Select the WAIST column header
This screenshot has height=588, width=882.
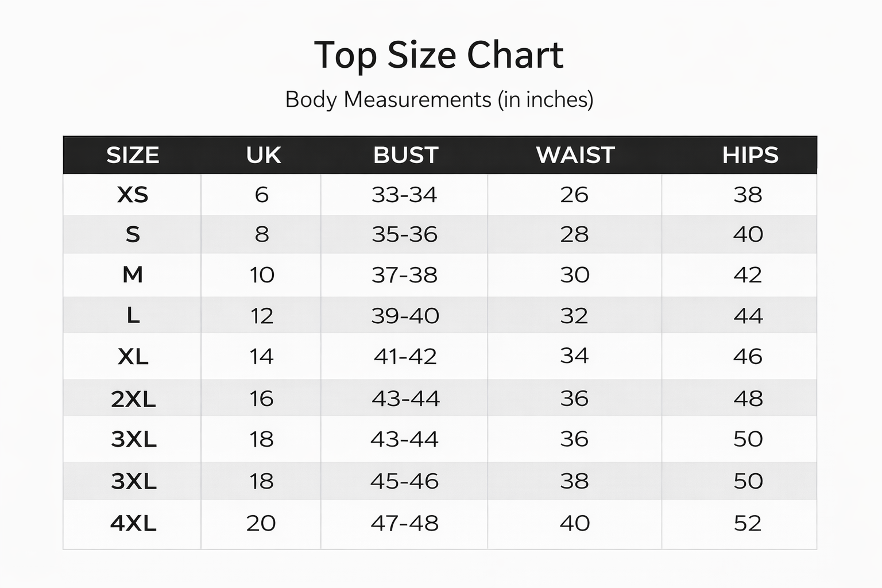(x=575, y=156)
